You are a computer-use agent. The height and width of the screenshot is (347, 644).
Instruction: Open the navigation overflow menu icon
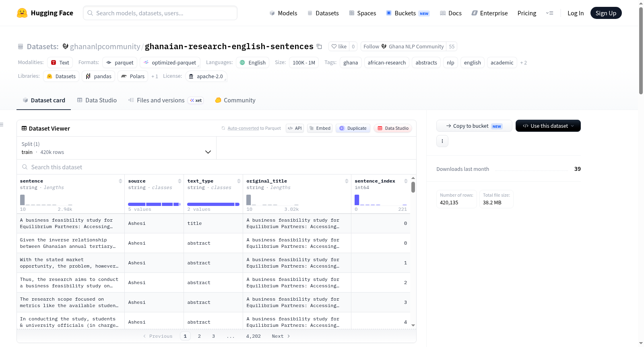coord(549,13)
